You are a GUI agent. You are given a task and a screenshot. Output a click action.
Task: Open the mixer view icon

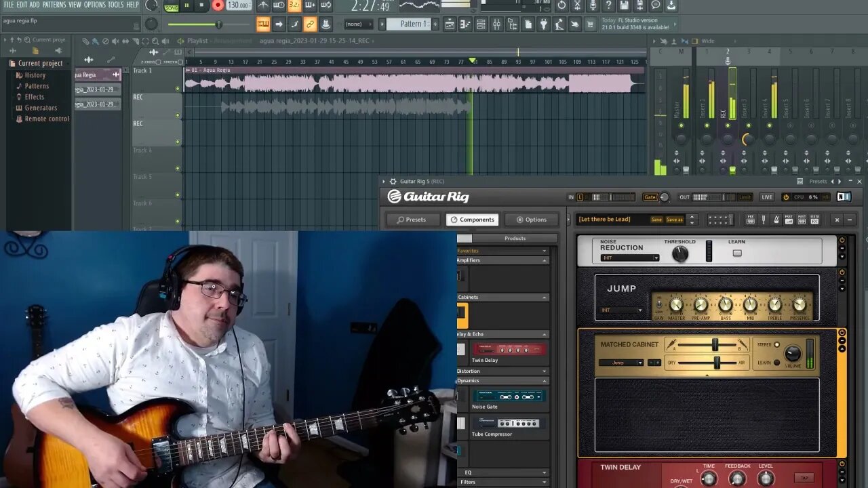497,24
